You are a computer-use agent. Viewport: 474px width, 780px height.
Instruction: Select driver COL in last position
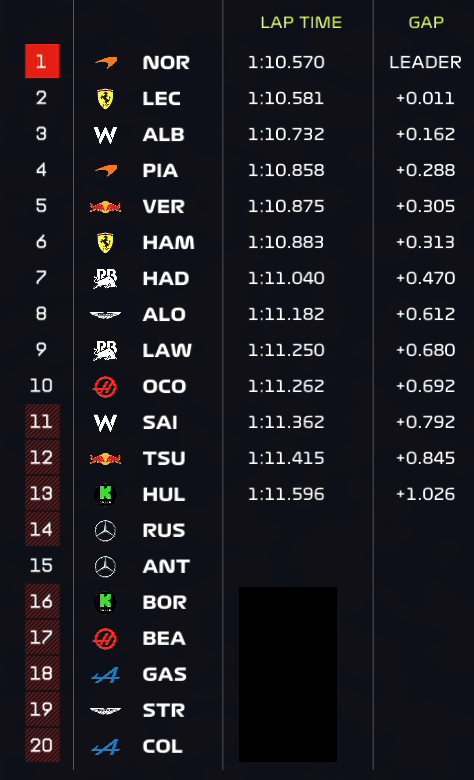pos(163,746)
